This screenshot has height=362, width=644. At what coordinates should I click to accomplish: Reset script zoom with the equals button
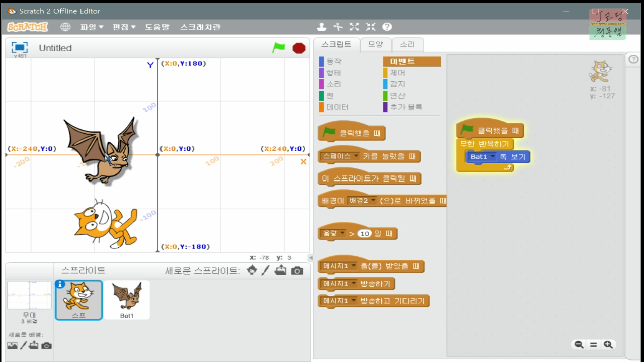tap(593, 345)
